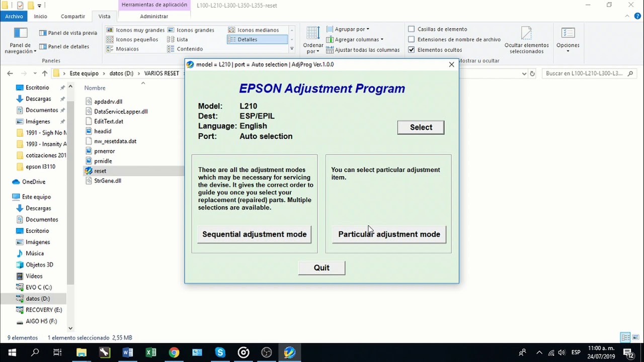Choose Iconos grandes layout
This screenshot has height=362, width=644.
pyautogui.click(x=190, y=30)
